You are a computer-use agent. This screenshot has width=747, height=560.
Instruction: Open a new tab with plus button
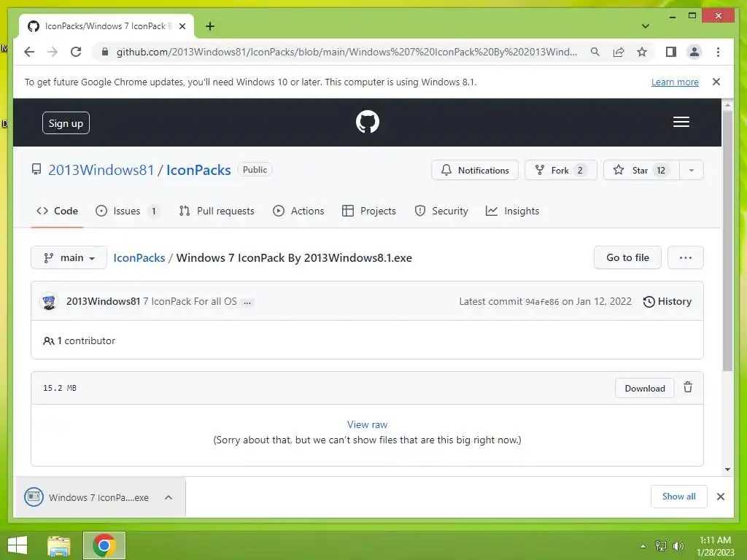209,26
